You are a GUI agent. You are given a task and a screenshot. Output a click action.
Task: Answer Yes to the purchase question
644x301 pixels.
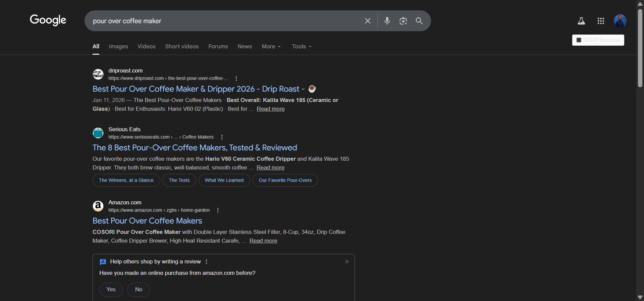[111, 290]
